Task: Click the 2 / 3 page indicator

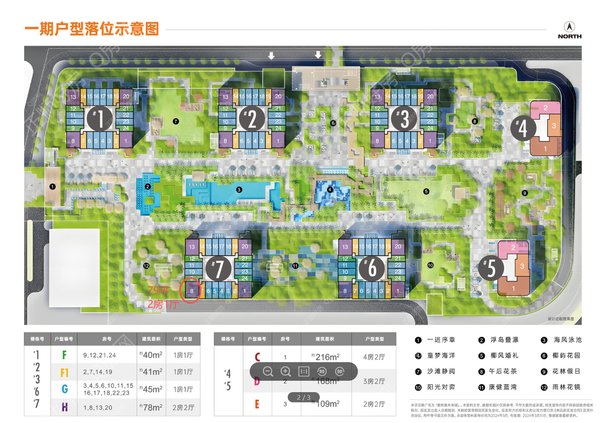Action: click(304, 397)
